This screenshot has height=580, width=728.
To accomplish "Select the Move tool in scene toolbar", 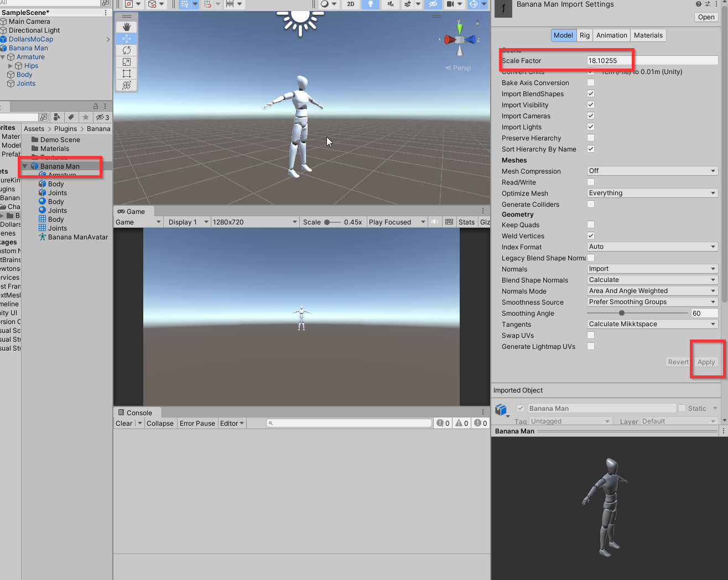I will tap(127, 39).
